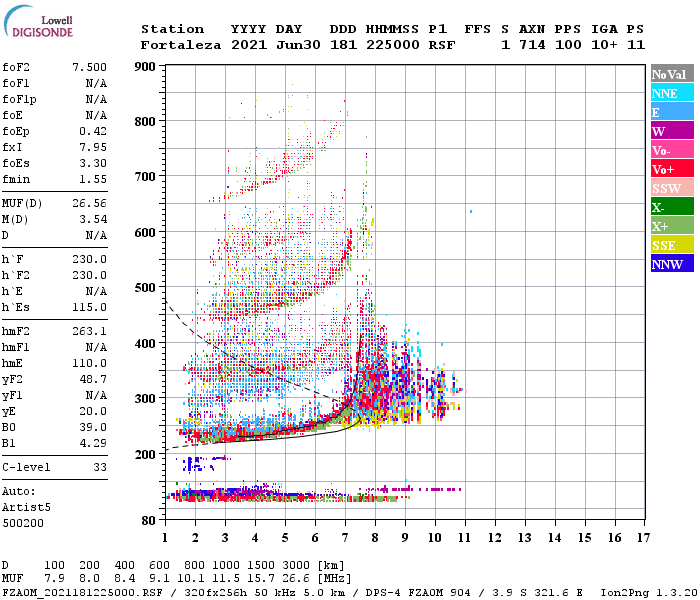Click the isolated blue echo near 11 MHz
The image size is (700, 600).
tap(471, 211)
